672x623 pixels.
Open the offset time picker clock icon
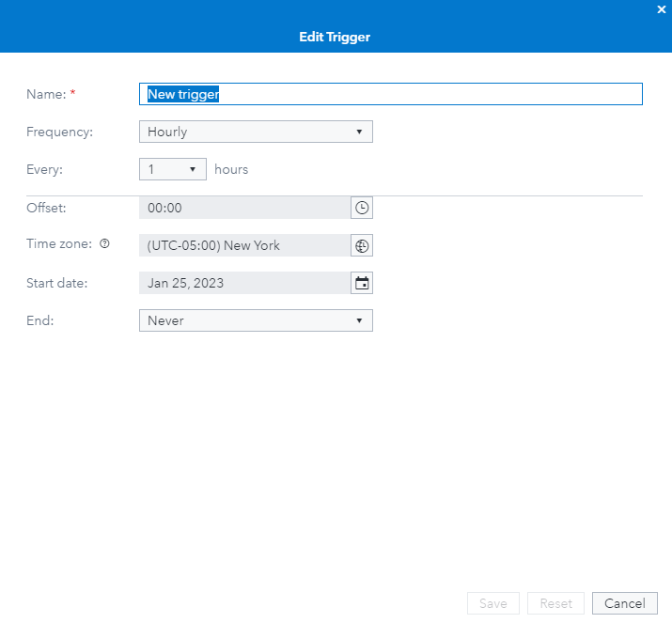362,208
